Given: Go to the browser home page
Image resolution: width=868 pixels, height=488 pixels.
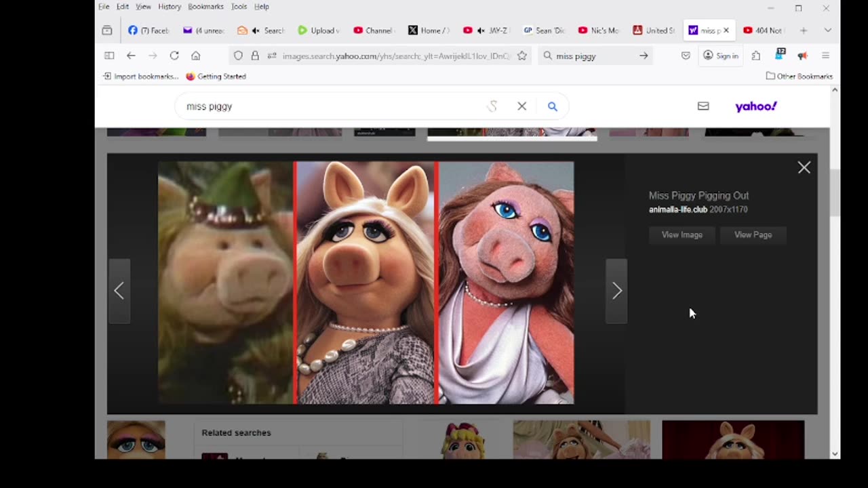Looking at the screenshot, I should click(196, 56).
